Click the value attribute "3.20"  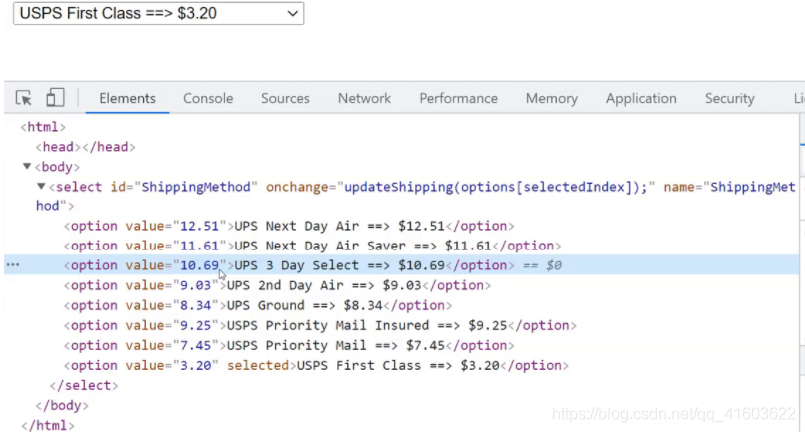click(x=196, y=365)
